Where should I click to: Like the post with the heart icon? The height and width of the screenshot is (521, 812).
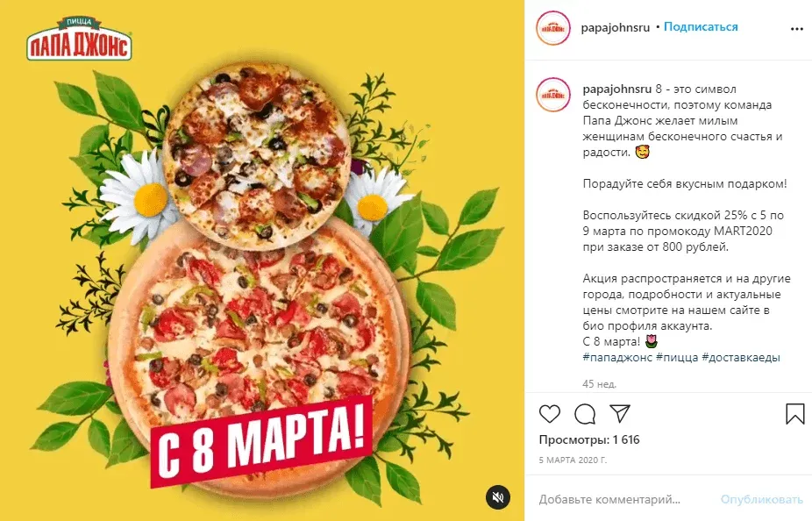(x=550, y=414)
